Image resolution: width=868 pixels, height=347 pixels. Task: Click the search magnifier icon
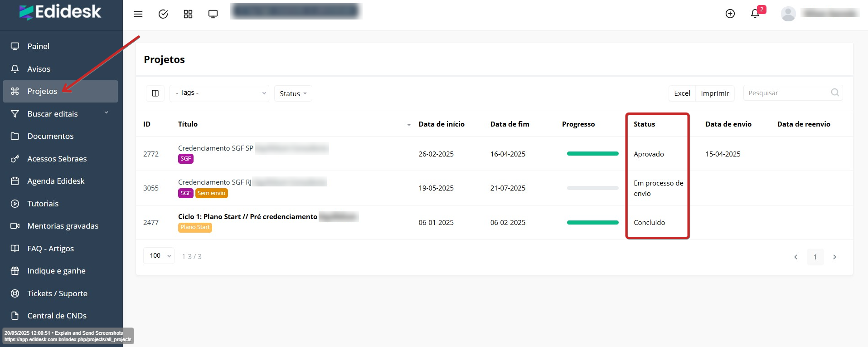click(x=834, y=93)
